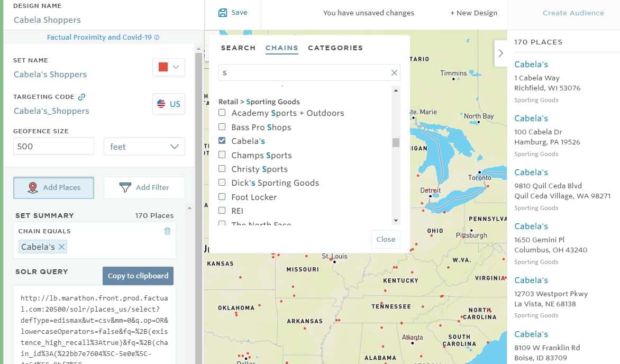Collapse the places list panel arrow

tap(500, 53)
